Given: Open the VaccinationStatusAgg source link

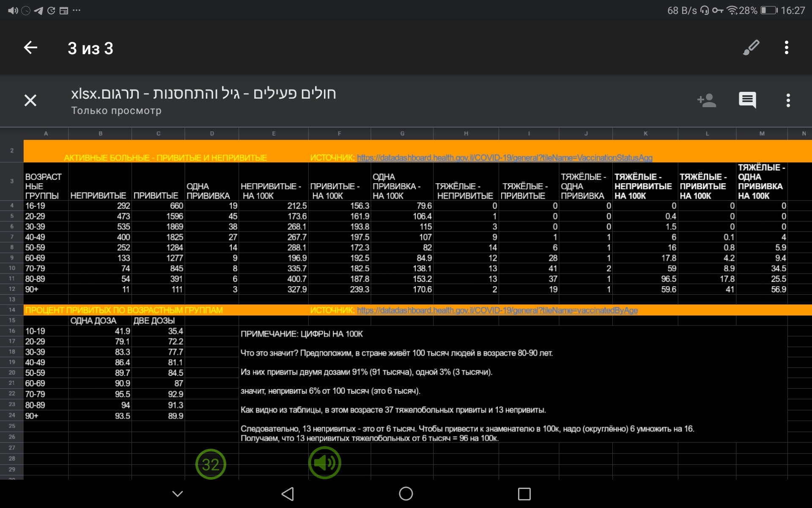Looking at the screenshot, I should pos(504,158).
